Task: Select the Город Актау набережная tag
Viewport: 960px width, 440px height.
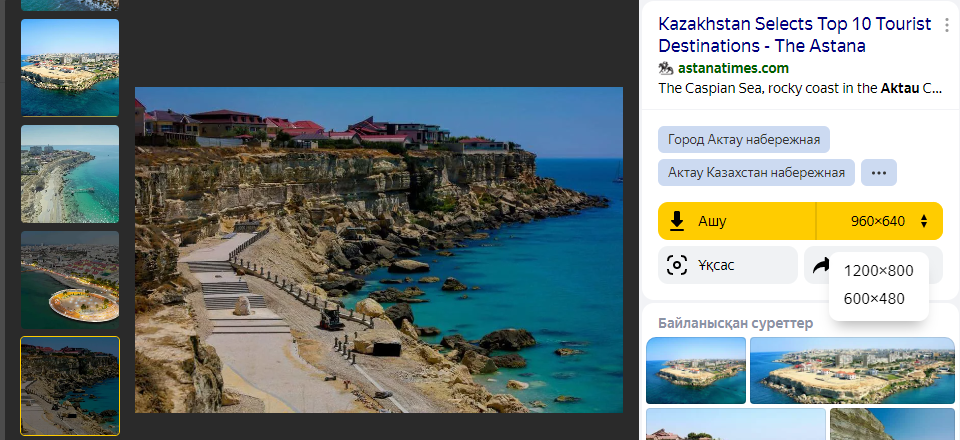Action: (744, 140)
